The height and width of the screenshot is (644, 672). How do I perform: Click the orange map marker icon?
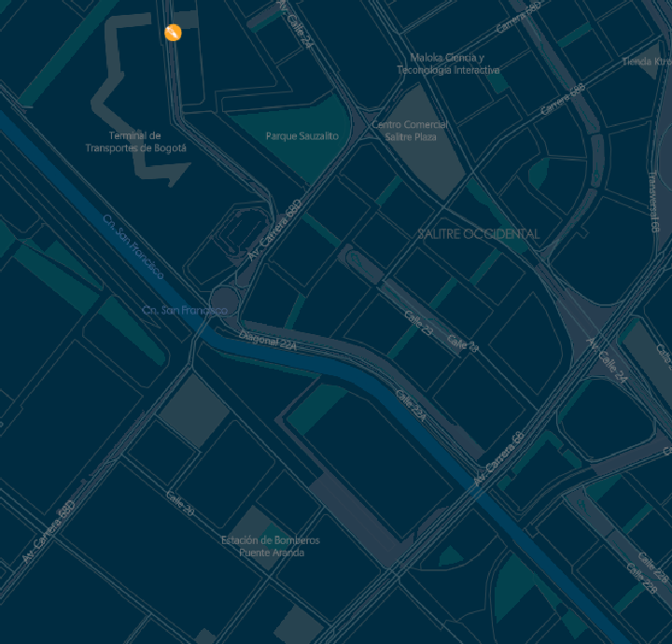pos(174,33)
